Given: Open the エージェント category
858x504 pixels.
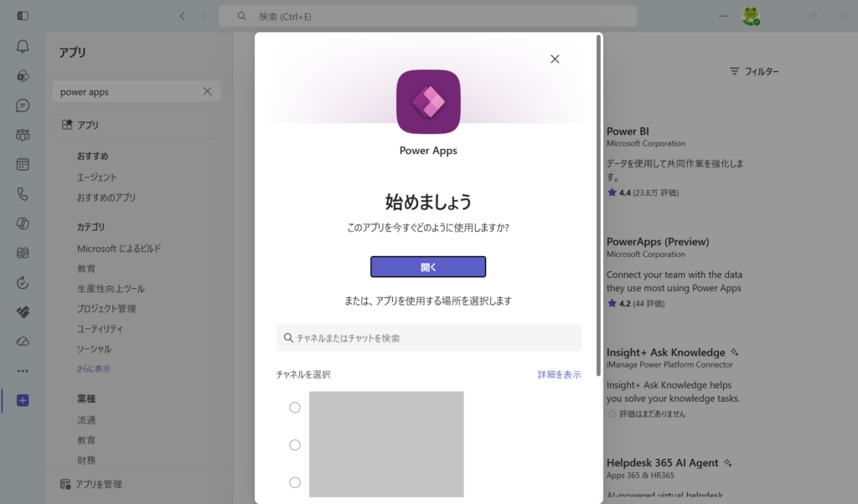Looking at the screenshot, I should 97,177.
